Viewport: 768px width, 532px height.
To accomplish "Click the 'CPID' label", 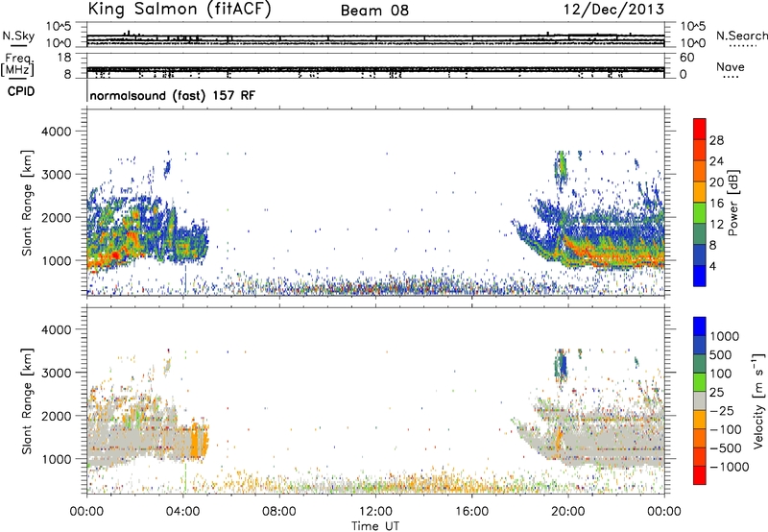I will [x=21, y=91].
